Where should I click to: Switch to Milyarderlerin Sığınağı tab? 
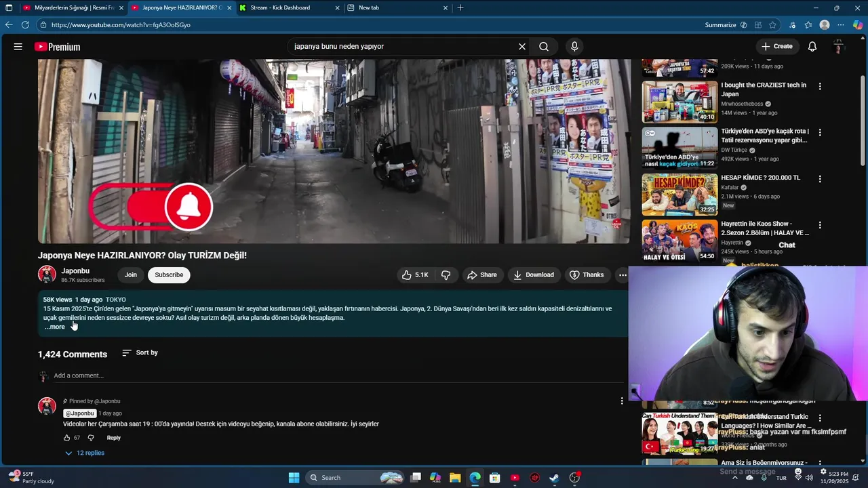74,7
